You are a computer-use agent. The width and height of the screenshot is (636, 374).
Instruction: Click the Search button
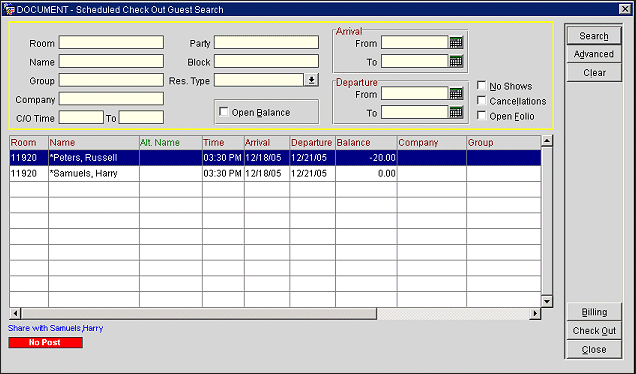(594, 36)
